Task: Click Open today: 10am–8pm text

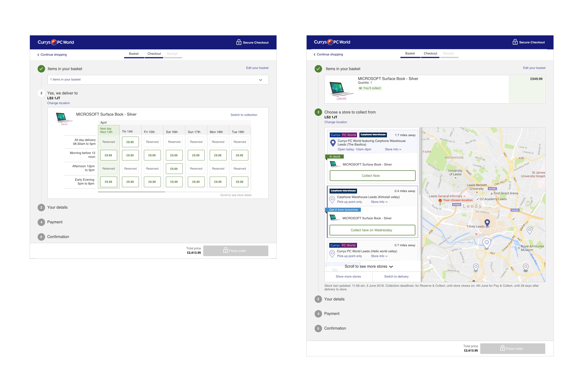Action: (x=354, y=150)
